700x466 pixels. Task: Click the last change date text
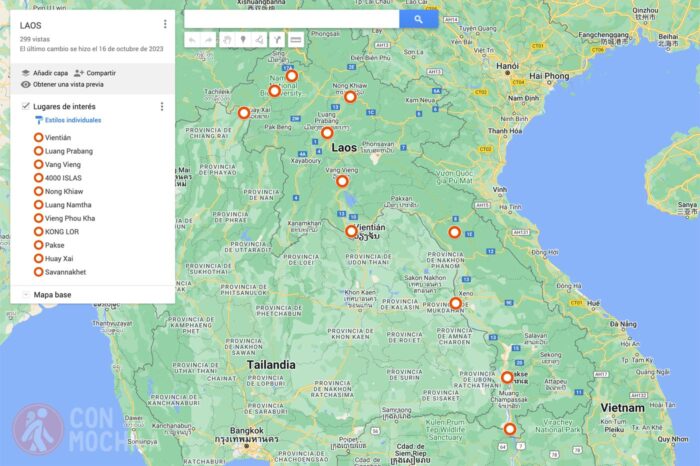(x=92, y=49)
